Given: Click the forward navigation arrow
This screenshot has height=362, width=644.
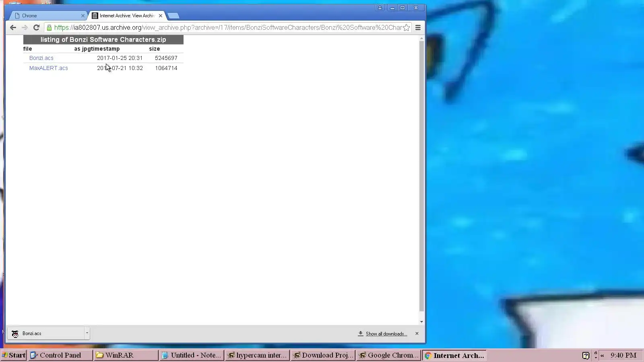Looking at the screenshot, I should coord(25,27).
